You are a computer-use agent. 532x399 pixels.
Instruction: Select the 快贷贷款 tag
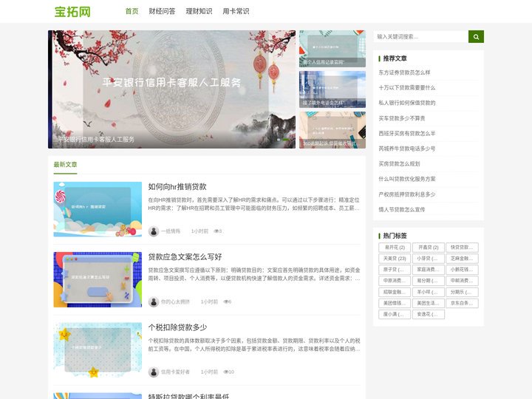462,248
